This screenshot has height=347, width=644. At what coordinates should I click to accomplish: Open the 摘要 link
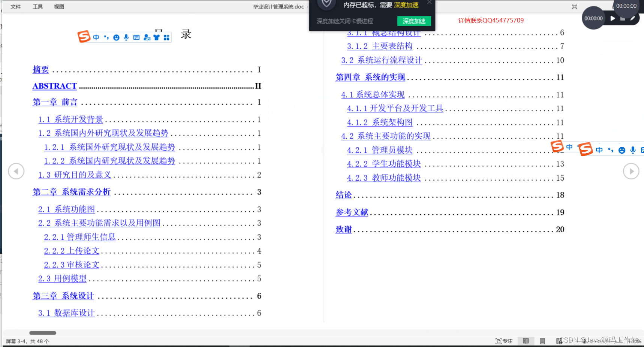coord(40,69)
